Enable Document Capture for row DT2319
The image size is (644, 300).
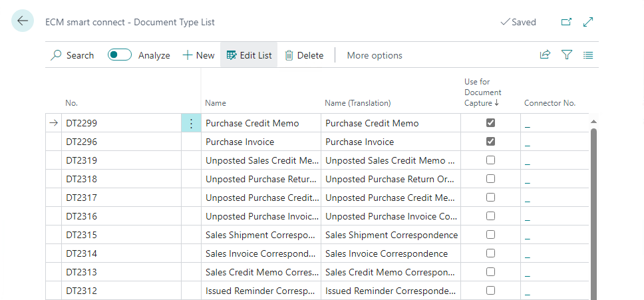pyautogui.click(x=490, y=160)
